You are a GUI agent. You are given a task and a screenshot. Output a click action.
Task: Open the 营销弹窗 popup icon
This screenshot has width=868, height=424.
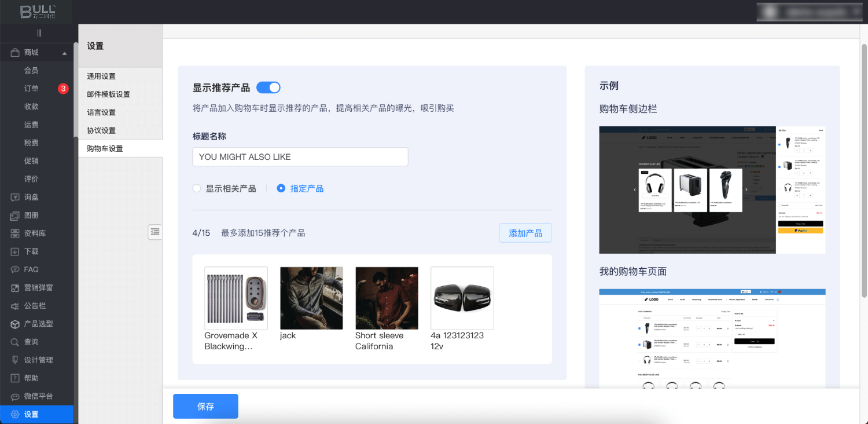pyautogui.click(x=15, y=288)
